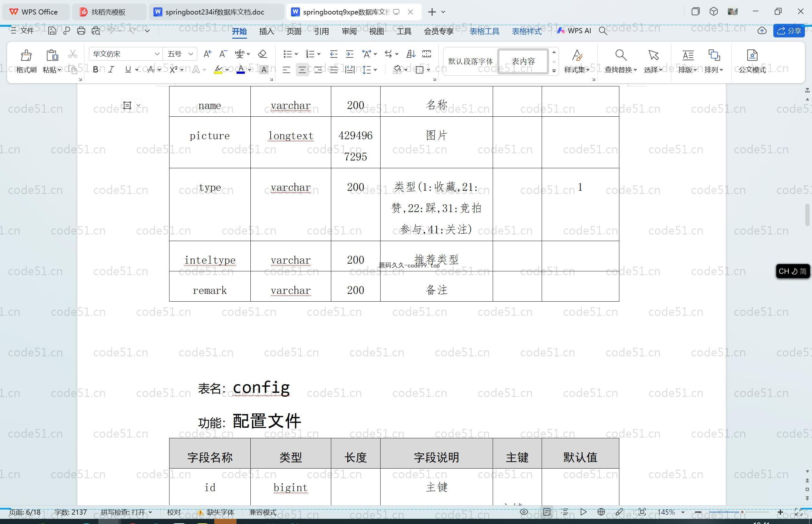The width and height of the screenshot is (812, 524).
Task: Click the clear formatting eraser icon
Action: point(262,54)
